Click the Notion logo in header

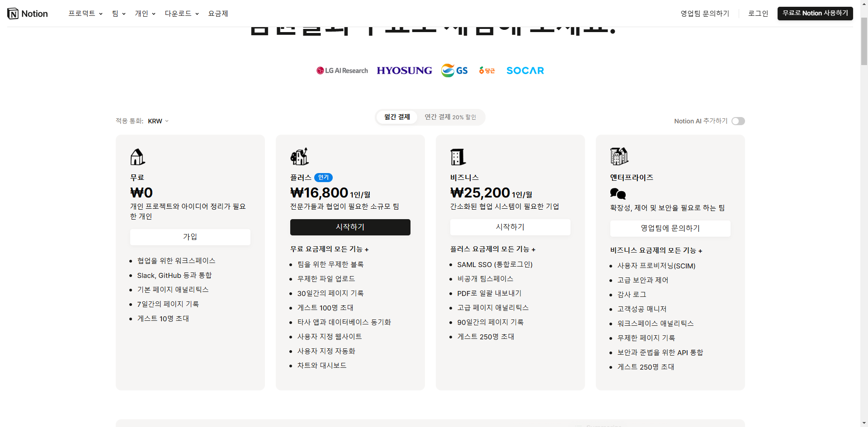click(x=28, y=14)
